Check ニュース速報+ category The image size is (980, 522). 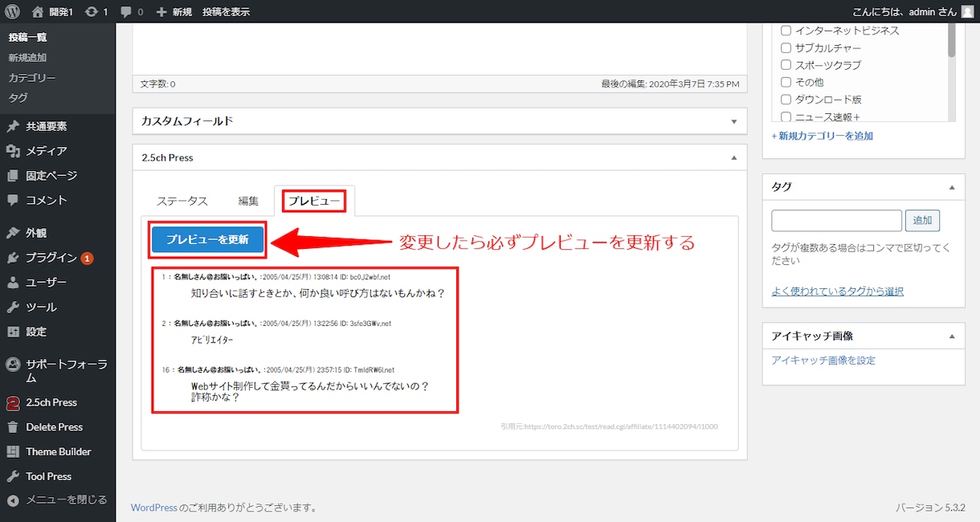(x=786, y=116)
